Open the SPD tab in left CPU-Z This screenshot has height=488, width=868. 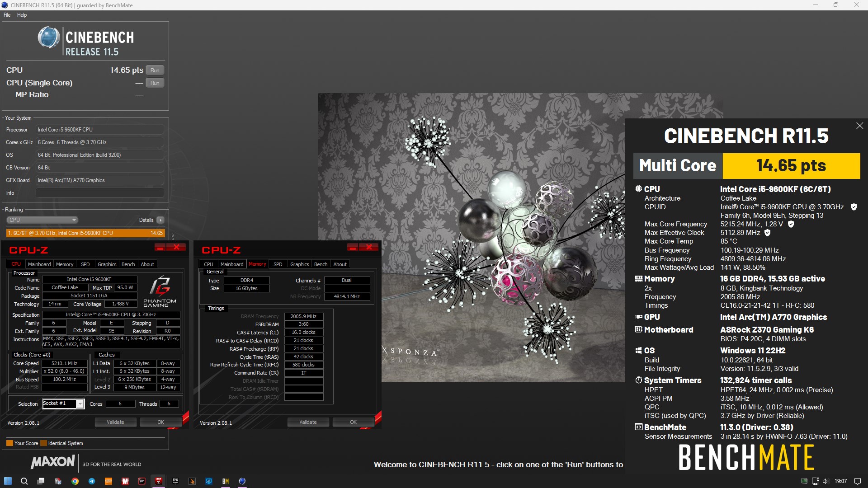coord(85,264)
